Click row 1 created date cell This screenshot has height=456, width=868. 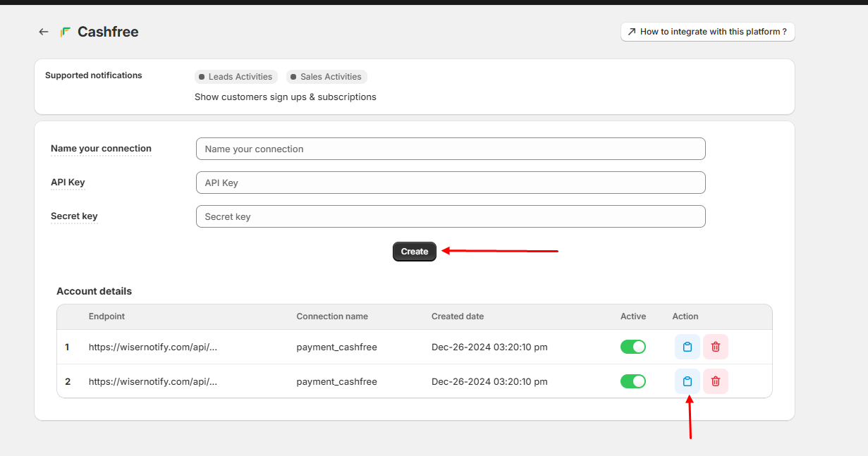tap(489, 347)
